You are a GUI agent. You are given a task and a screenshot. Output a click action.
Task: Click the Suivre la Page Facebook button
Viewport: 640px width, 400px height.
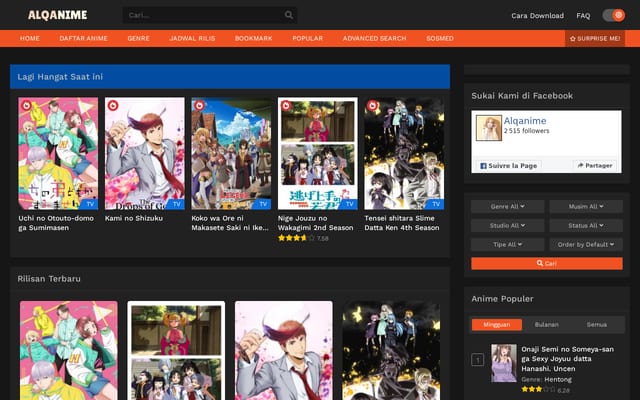coord(509,166)
